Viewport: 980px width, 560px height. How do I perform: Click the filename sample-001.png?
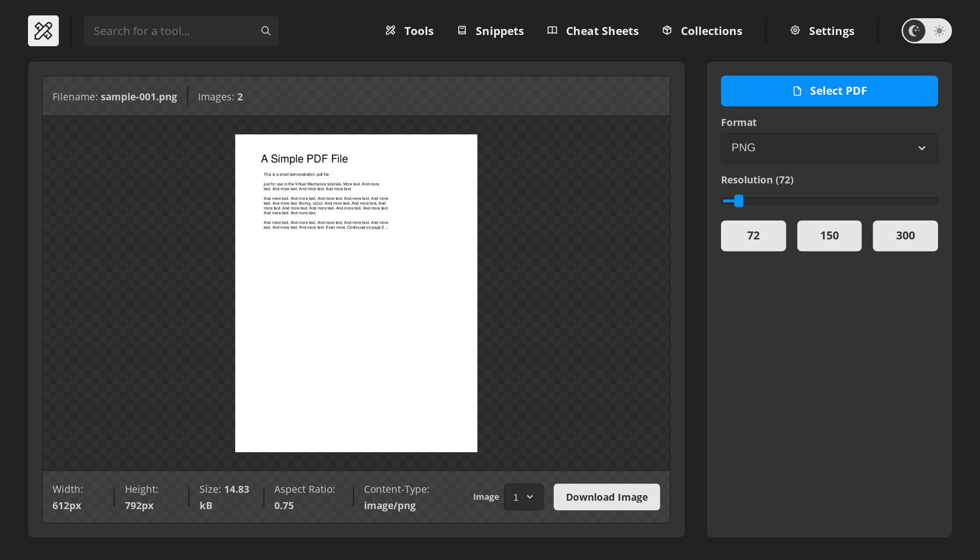coord(139,97)
